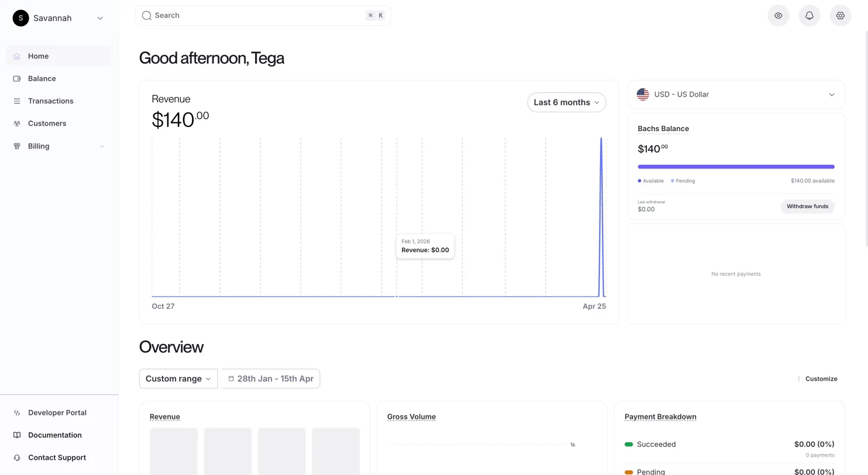868x475 pixels.
Task: Click the Customize button
Action: coord(817,379)
